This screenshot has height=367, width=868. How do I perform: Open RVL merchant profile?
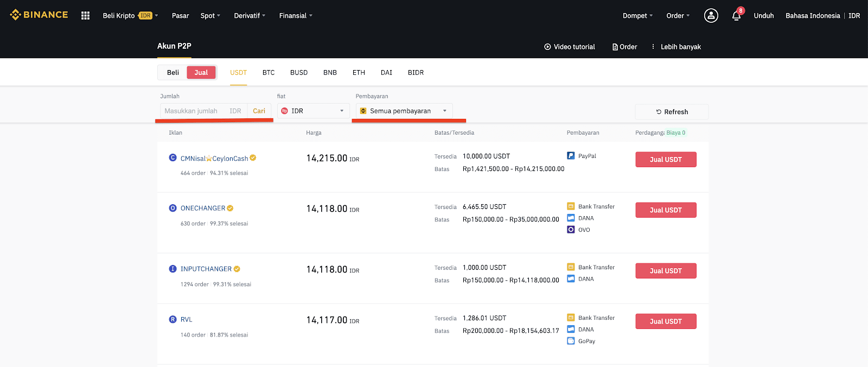(186, 320)
